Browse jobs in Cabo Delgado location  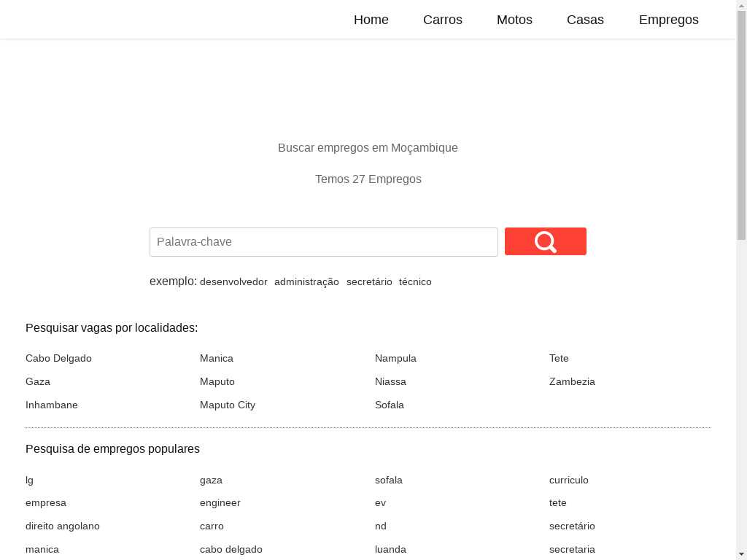tap(58, 359)
